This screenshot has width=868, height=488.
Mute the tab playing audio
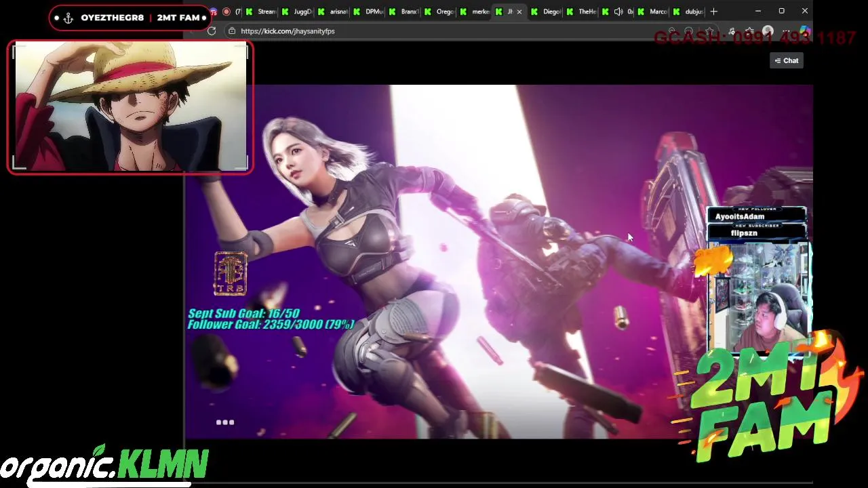[618, 12]
